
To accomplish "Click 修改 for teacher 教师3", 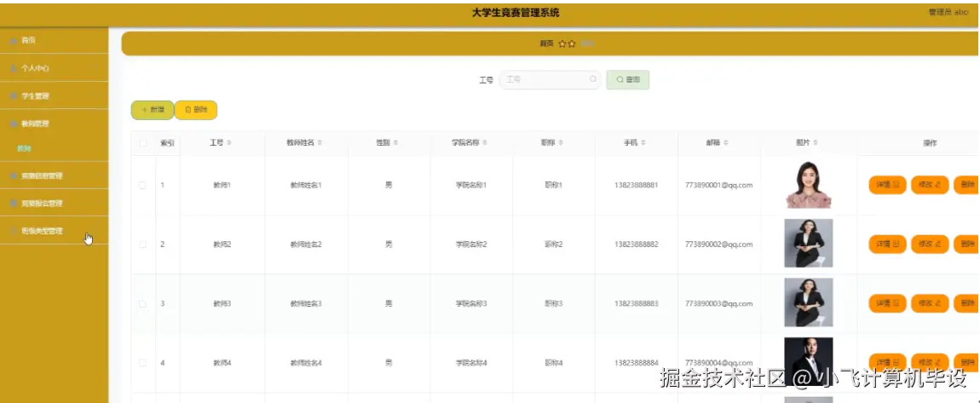I will (x=930, y=303).
